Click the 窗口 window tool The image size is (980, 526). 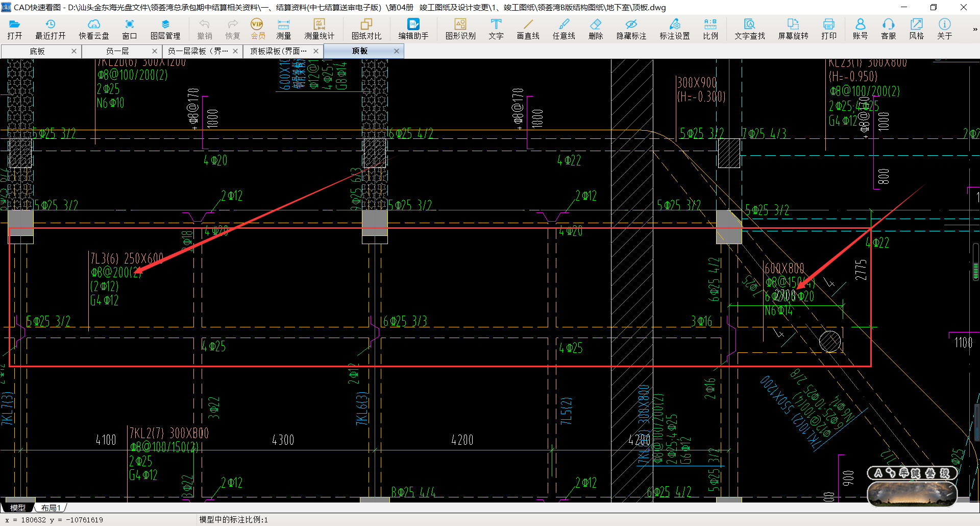point(130,29)
